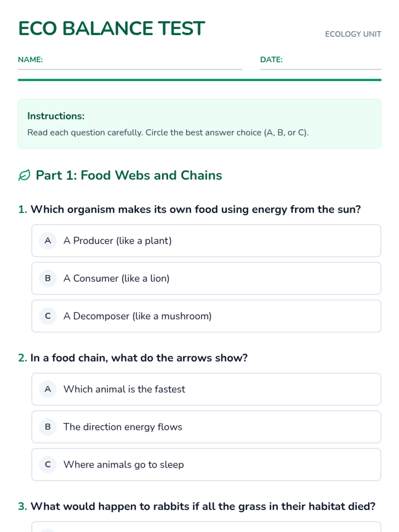399x532 pixels.
Task: Click the leaf icon beside Part 1 heading
Action: [x=24, y=175]
